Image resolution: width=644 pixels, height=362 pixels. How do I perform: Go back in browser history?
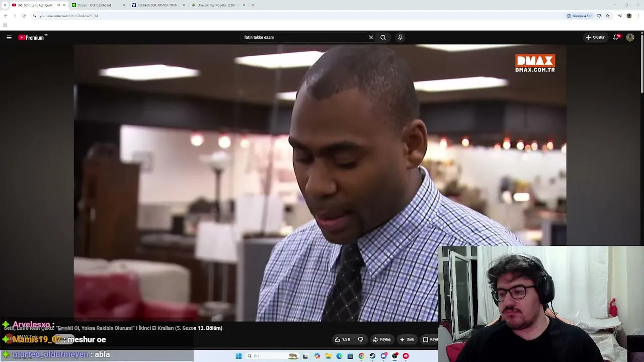tap(6, 16)
